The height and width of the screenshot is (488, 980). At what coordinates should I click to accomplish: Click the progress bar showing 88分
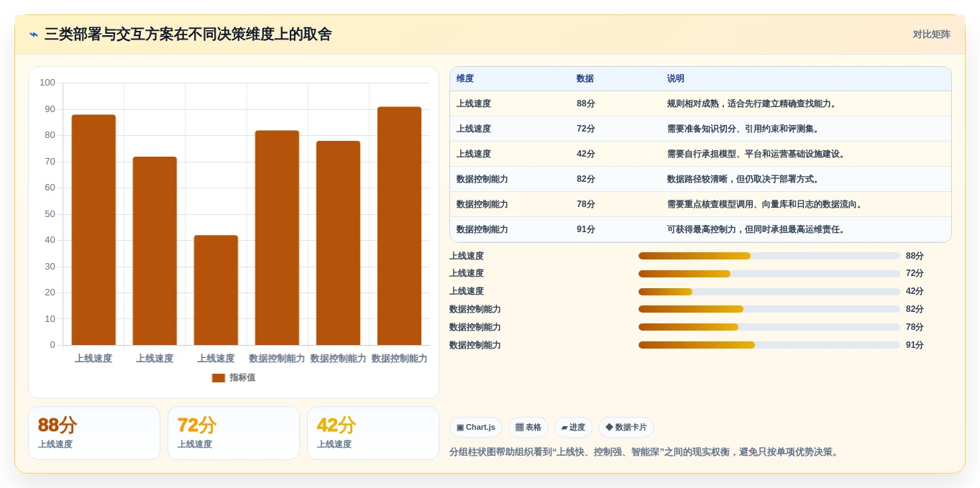click(x=769, y=256)
